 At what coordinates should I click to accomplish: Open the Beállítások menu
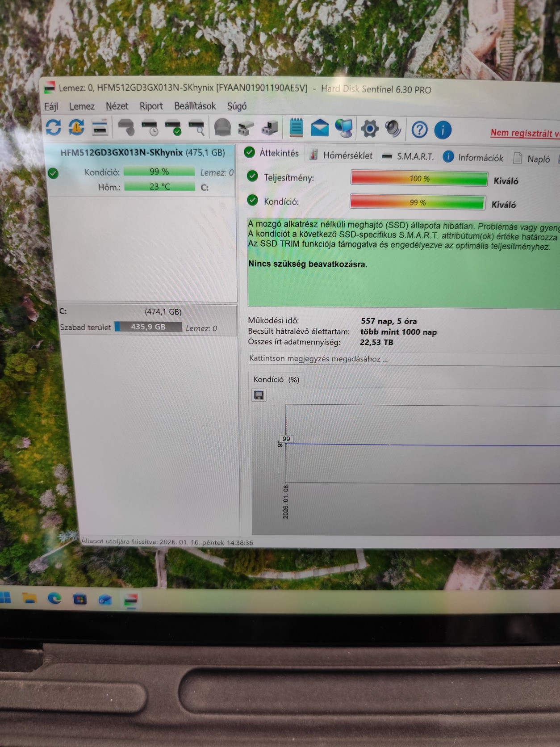(x=195, y=106)
